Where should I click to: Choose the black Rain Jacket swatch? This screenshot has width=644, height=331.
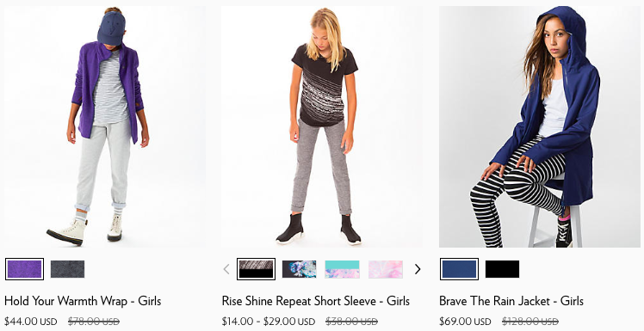coord(502,269)
